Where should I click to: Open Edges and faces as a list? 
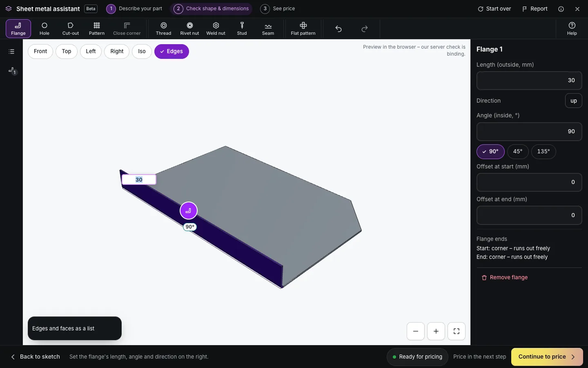tap(75, 328)
